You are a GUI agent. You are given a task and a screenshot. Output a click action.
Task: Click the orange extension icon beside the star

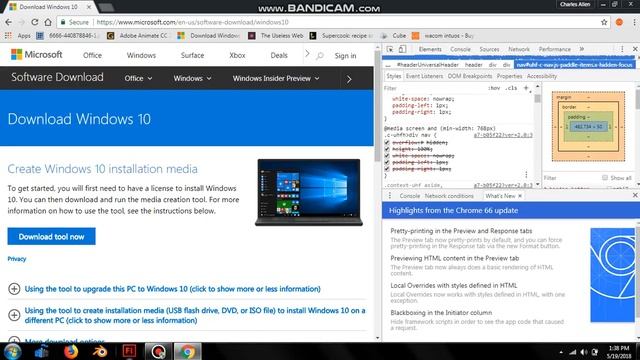619,22
